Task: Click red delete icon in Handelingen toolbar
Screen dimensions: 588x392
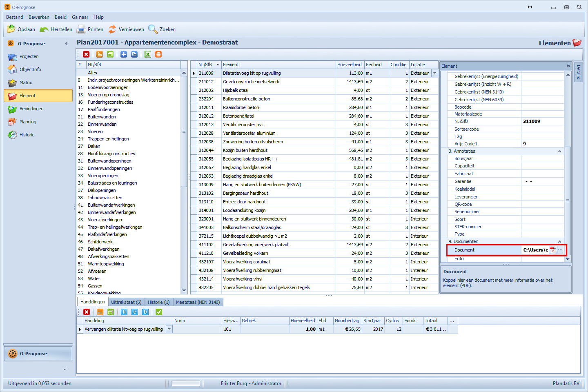Action: pyautogui.click(x=87, y=312)
